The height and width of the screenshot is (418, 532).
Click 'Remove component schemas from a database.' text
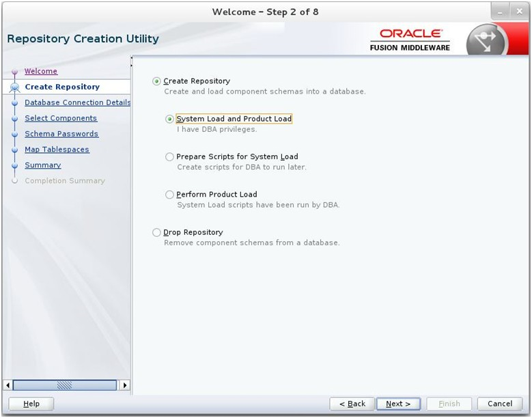(252, 242)
